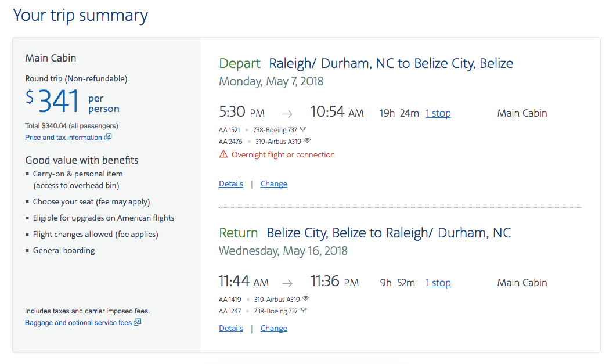Click the Wi-Fi icon next to flight AA 1247
The width and height of the screenshot is (613, 364).
(304, 311)
